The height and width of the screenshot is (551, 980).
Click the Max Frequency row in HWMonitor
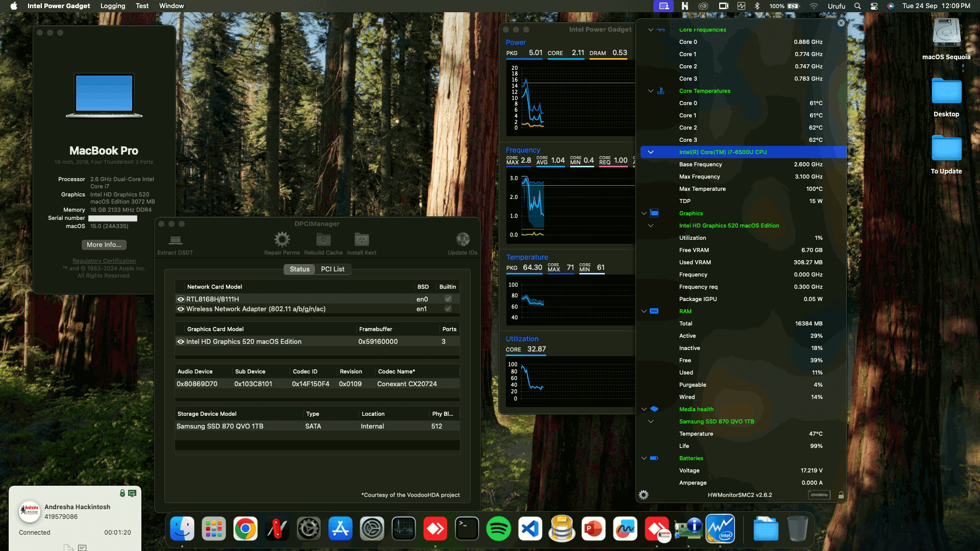pos(743,177)
